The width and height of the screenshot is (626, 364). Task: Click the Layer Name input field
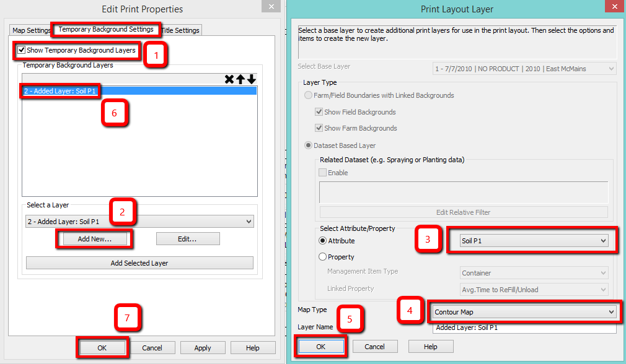click(x=524, y=327)
